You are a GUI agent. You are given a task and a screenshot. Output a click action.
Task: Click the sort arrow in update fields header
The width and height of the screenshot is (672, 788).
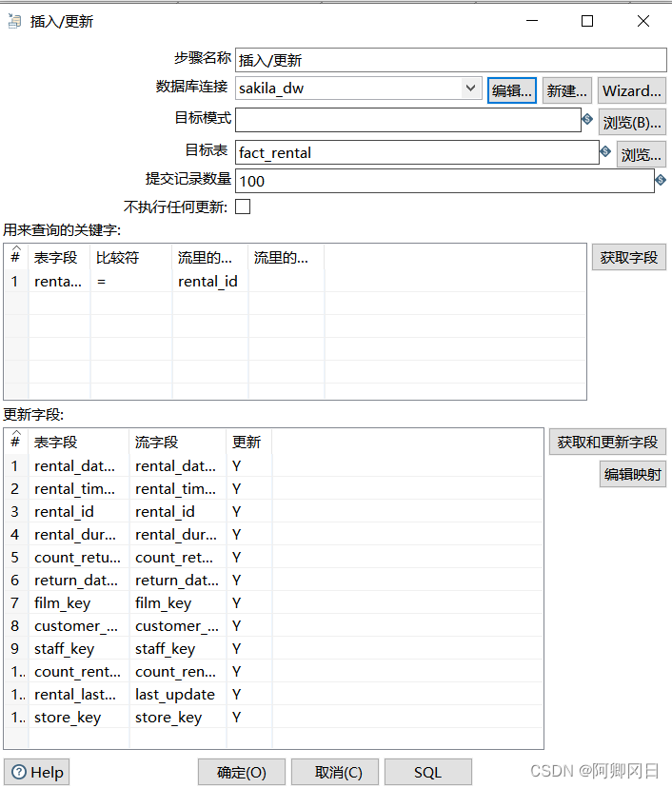point(15,435)
